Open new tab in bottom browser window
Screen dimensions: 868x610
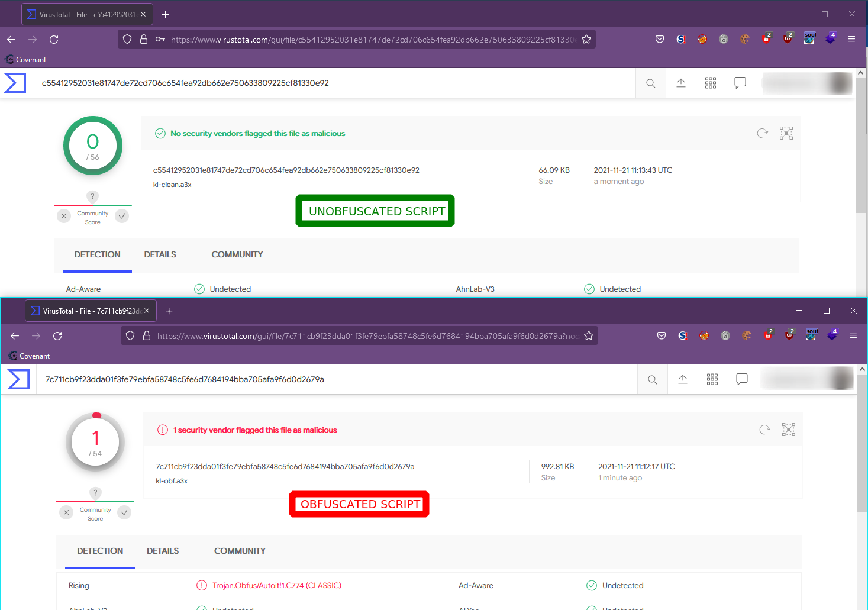(169, 311)
